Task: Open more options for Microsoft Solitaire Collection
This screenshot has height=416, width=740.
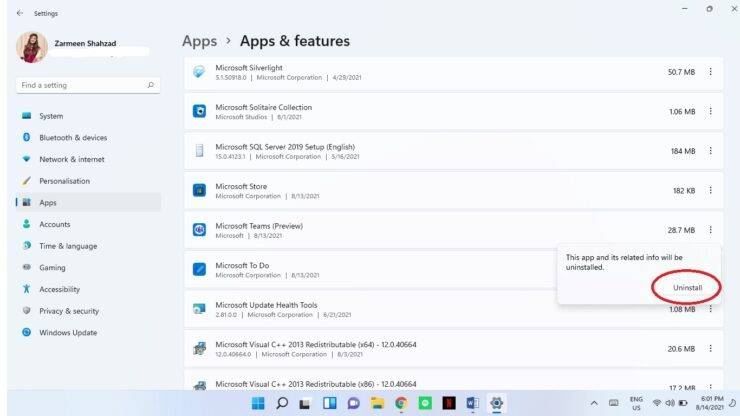Action: click(710, 111)
